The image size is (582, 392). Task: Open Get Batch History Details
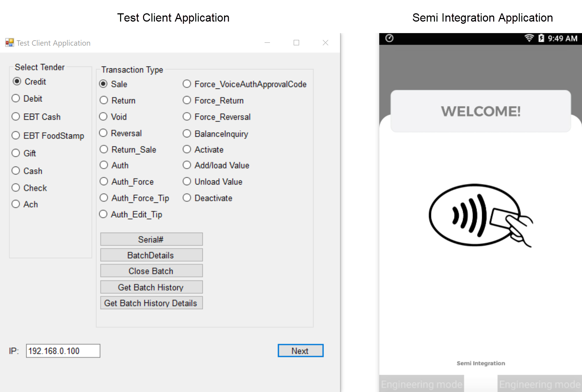(151, 303)
